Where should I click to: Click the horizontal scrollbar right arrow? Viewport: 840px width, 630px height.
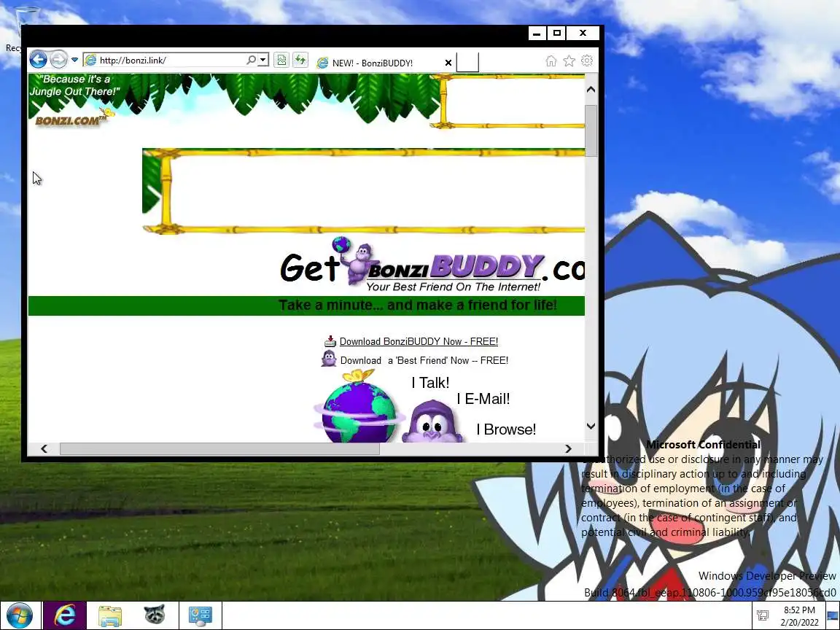pyautogui.click(x=569, y=449)
